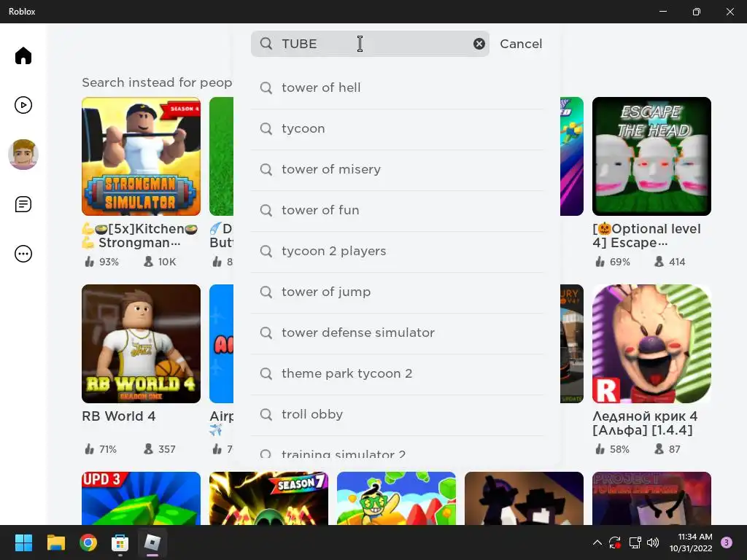747x560 pixels.
Task: Open the dark blocky characters game thumbnail
Action: 524,498
